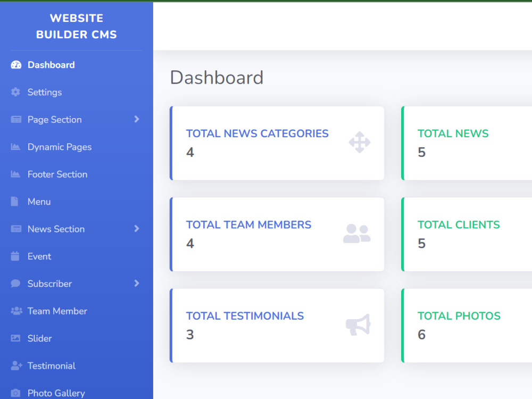Screen dimensions: 532x399
Task: Click the arrows icon on News Categories card
Action: point(360,143)
